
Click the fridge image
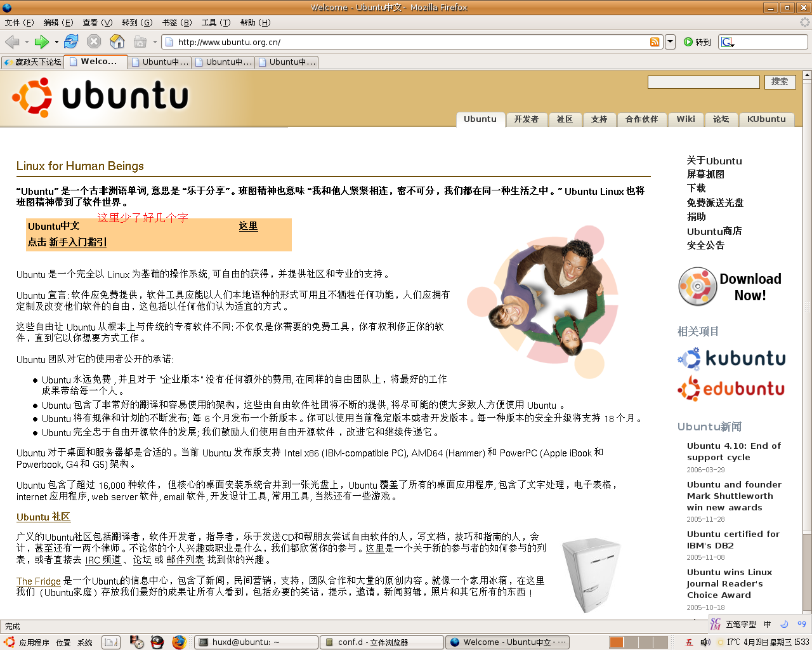coord(591,574)
